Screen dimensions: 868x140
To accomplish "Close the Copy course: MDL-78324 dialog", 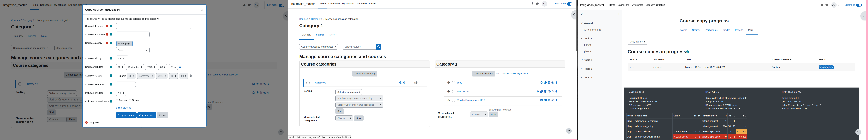I will click(202, 9).
